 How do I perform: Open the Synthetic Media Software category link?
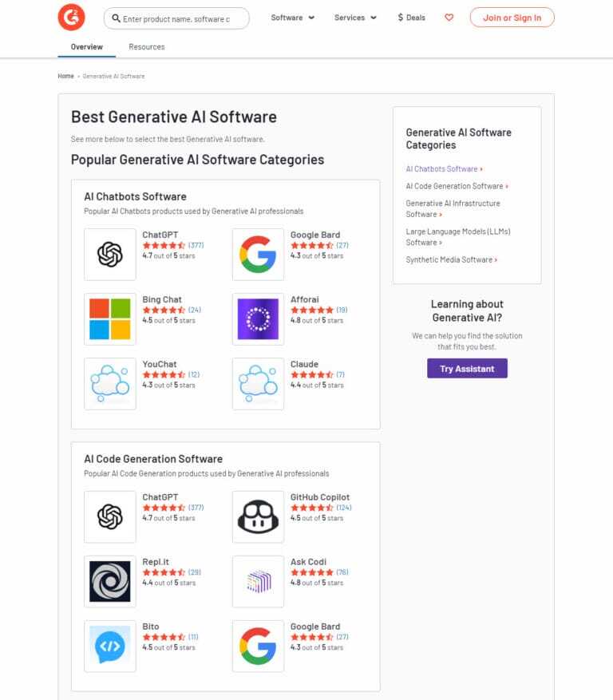[449, 259]
